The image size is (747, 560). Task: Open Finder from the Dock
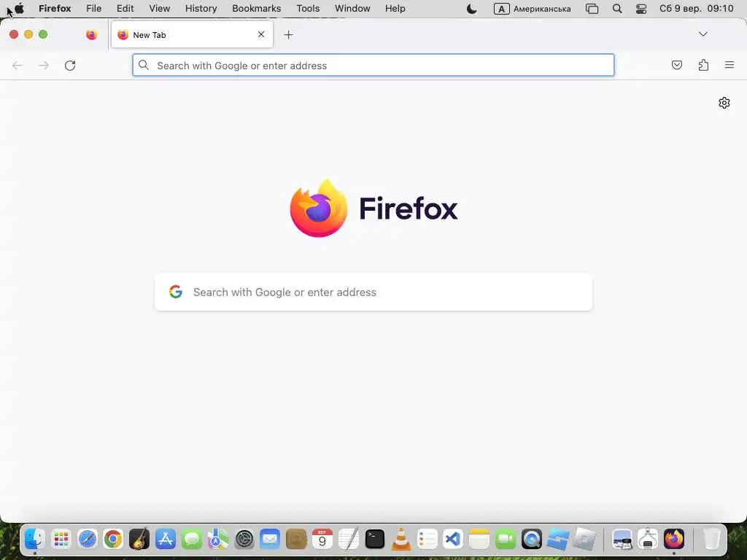point(35,540)
